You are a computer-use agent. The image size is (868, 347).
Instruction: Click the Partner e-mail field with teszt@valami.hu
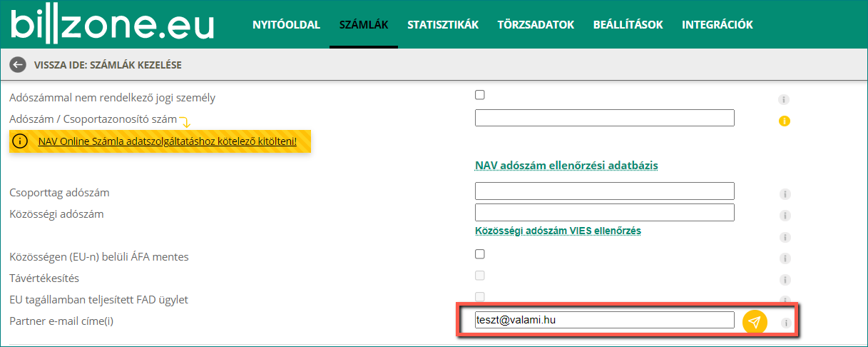pyautogui.click(x=605, y=321)
